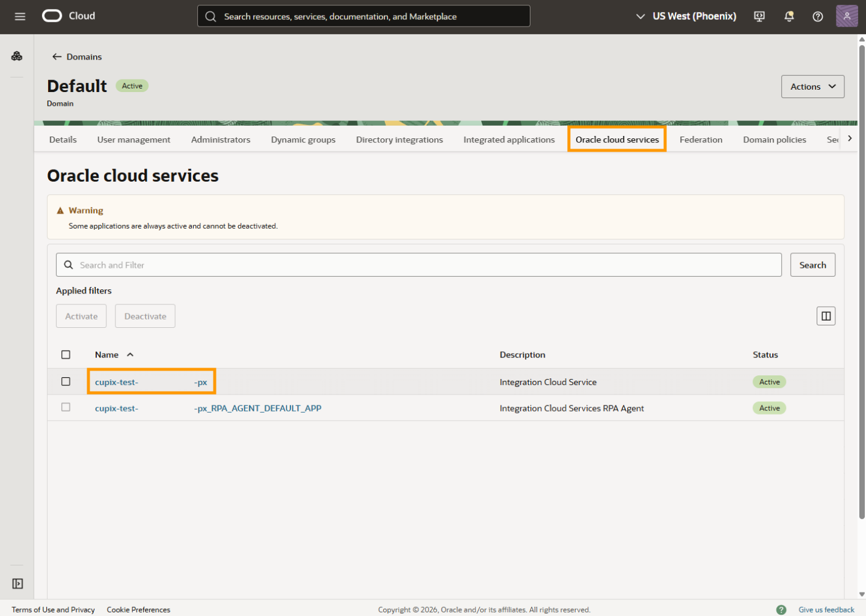Screen dimensions: 866x616
Task: Open the help question mark menu
Action: [818, 16]
